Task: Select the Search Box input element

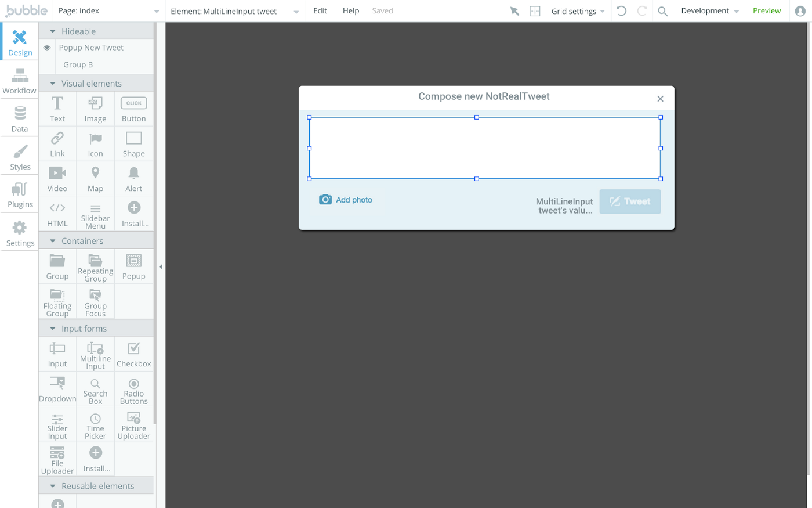Action: (95, 388)
